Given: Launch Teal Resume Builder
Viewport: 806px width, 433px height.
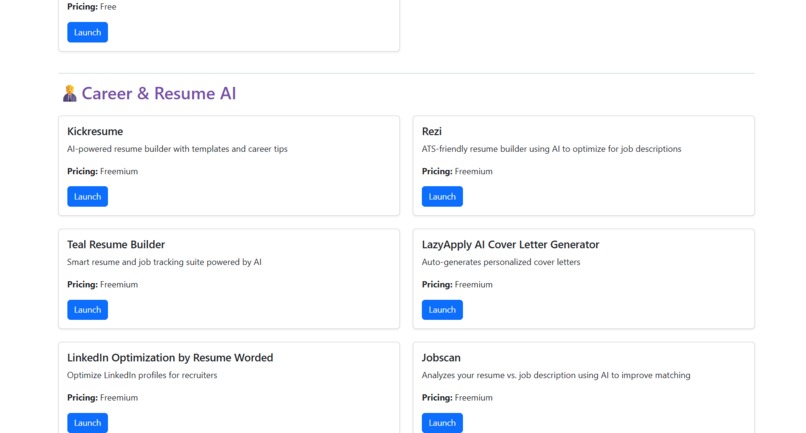Looking at the screenshot, I should pyautogui.click(x=87, y=310).
